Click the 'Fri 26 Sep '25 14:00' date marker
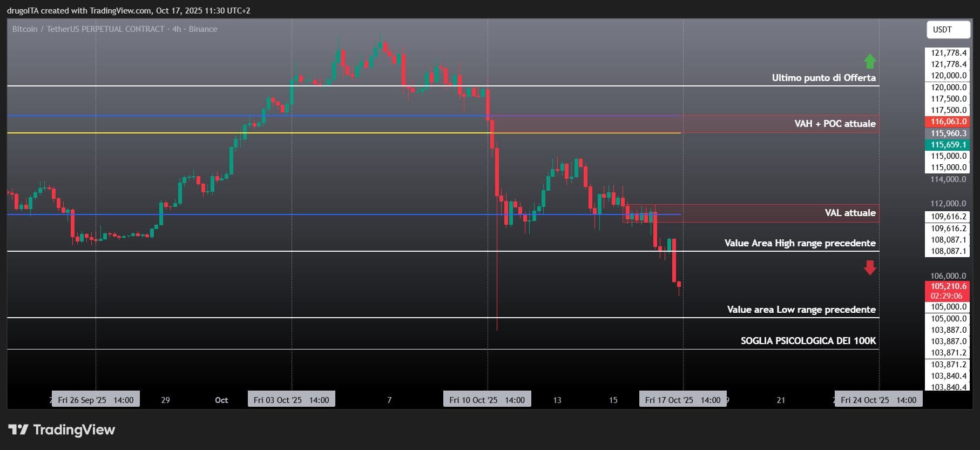This screenshot has height=450, width=980. pyautogui.click(x=96, y=400)
